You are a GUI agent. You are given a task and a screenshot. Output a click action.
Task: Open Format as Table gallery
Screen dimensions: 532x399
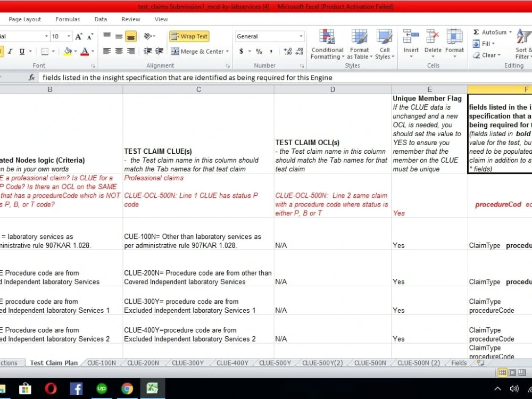[360, 45]
